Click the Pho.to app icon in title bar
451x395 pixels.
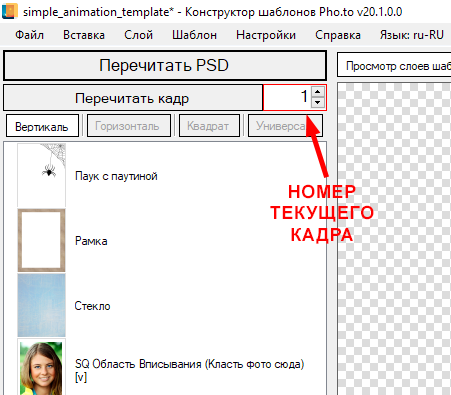click(10, 11)
